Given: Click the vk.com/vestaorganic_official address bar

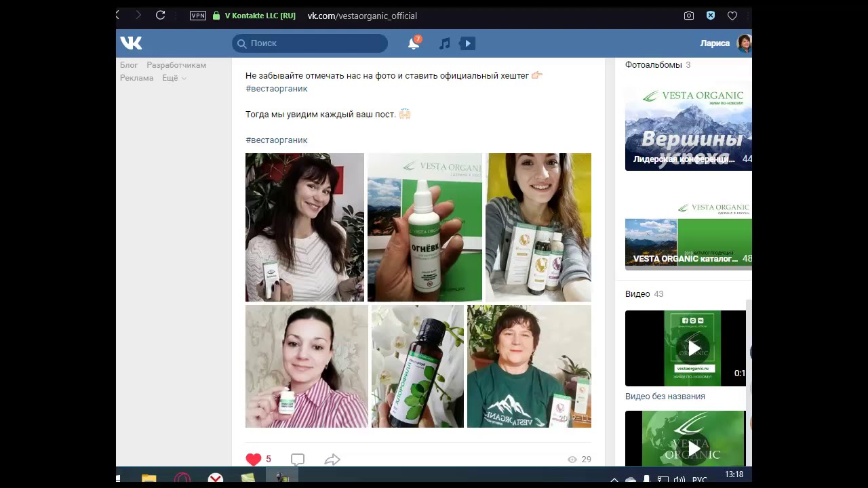Looking at the screenshot, I should 362,16.
